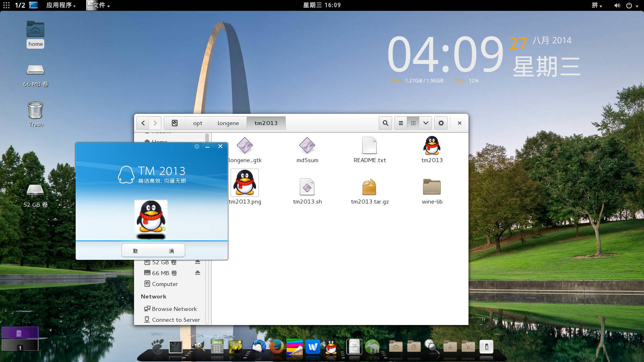Viewport: 644px width, 362px height.
Task: Cancel the TM 2013 login
Action: tap(153, 251)
